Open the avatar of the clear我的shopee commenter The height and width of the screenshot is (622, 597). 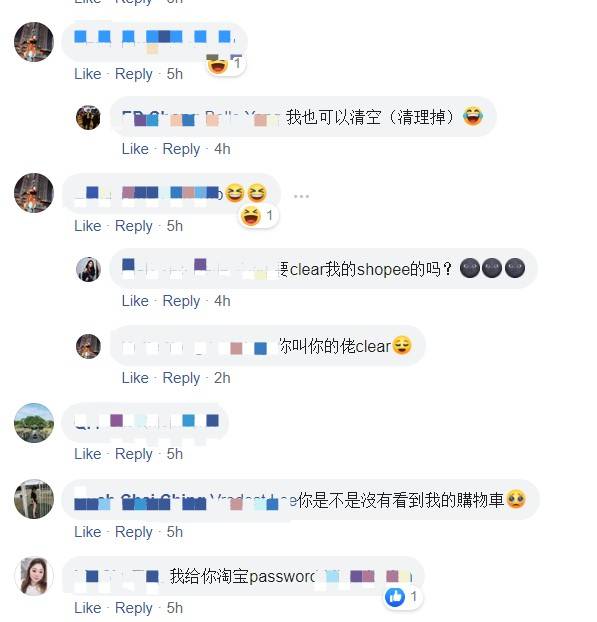88,269
